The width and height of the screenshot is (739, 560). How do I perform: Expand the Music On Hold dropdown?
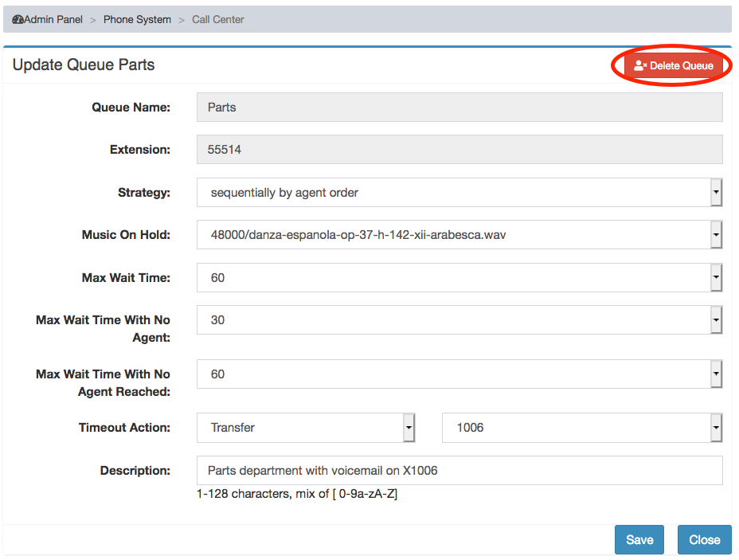pos(716,235)
